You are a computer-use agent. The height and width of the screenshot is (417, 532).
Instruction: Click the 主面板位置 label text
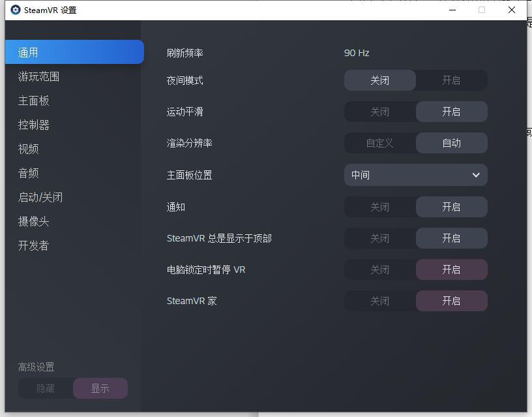pos(189,175)
